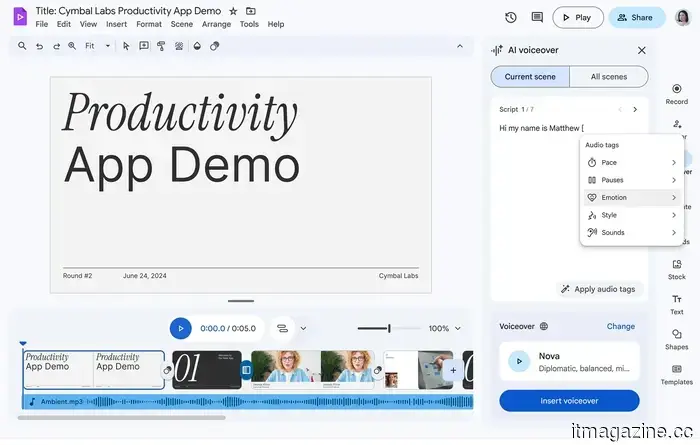Close the AI voiceover panel

click(x=642, y=50)
